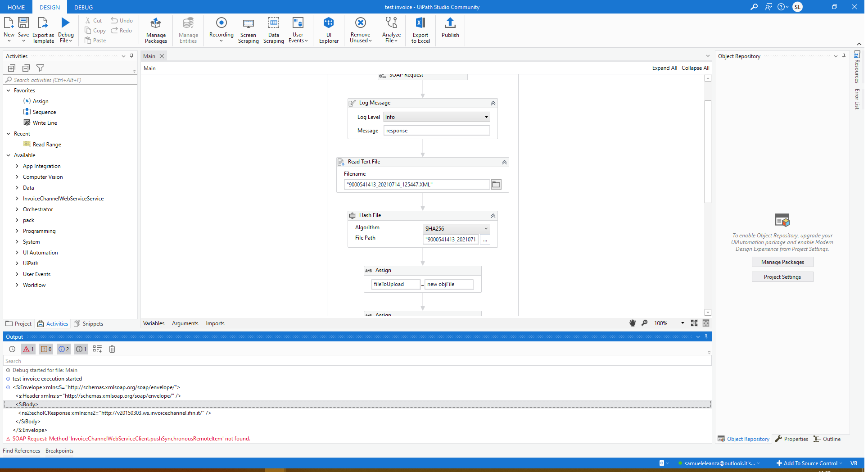Click the fit to screen icon
This screenshot has width=868, height=472.
click(694, 323)
